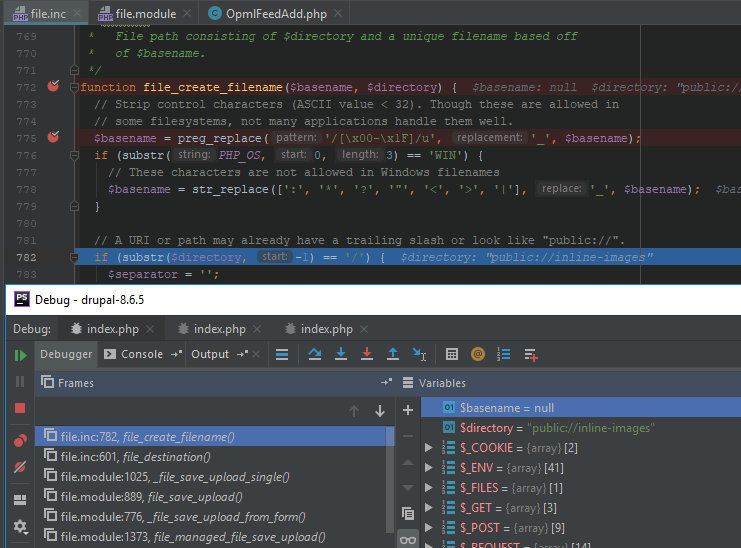Collapse the if block fold at line 776
The height and width of the screenshot is (548, 741).
[74, 155]
